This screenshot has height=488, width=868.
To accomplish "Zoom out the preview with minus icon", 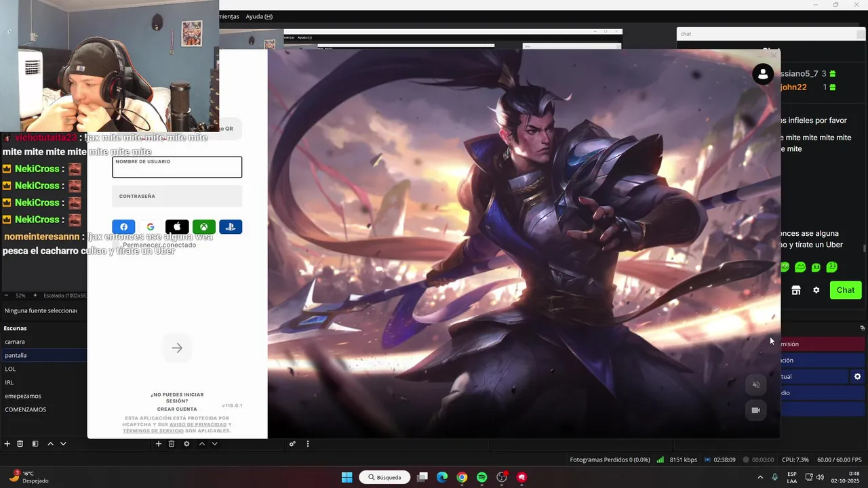I will pyautogui.click(x=7, y=296).
